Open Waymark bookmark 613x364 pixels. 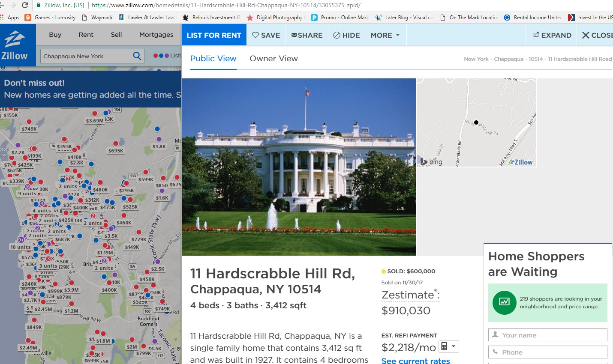pyautogui.click(x=97, y=18)
